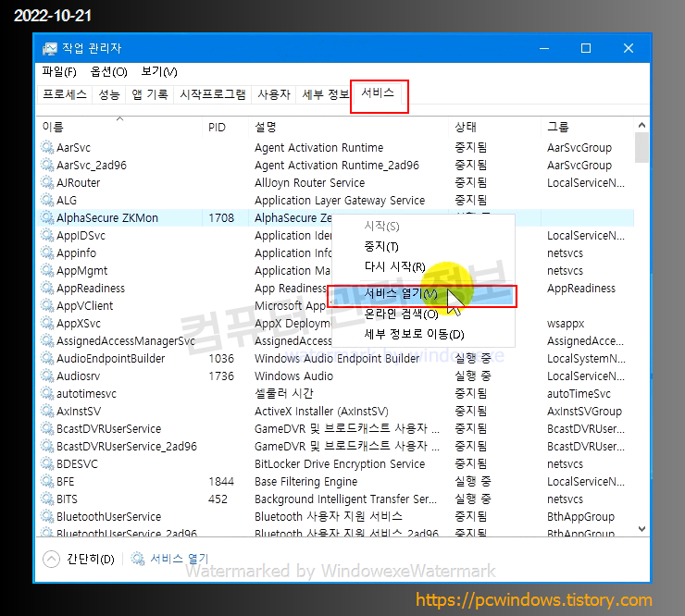685x616 pixels.
Task: Sort services by the 설명 column header
Action: point(349,127)
